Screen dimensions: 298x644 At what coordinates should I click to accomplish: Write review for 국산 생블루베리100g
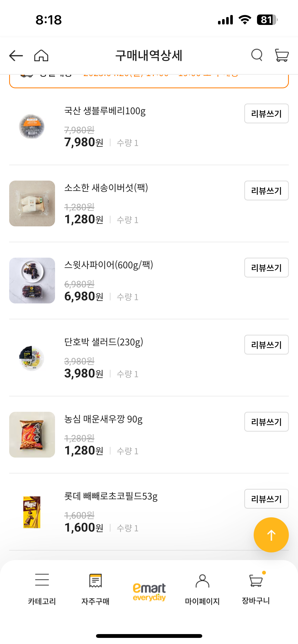coord(266,113)
